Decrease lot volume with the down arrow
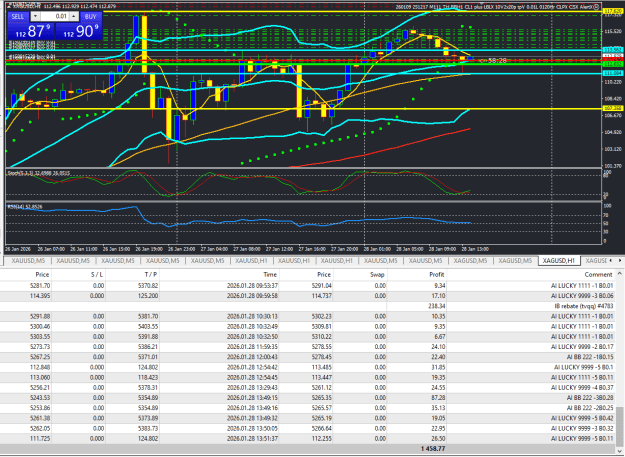Viewport: 625px width, 457px height. [x=35, y=16]
